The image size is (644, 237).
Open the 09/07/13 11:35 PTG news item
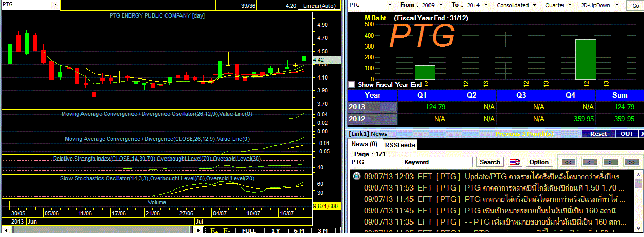[x=493, y=221]
